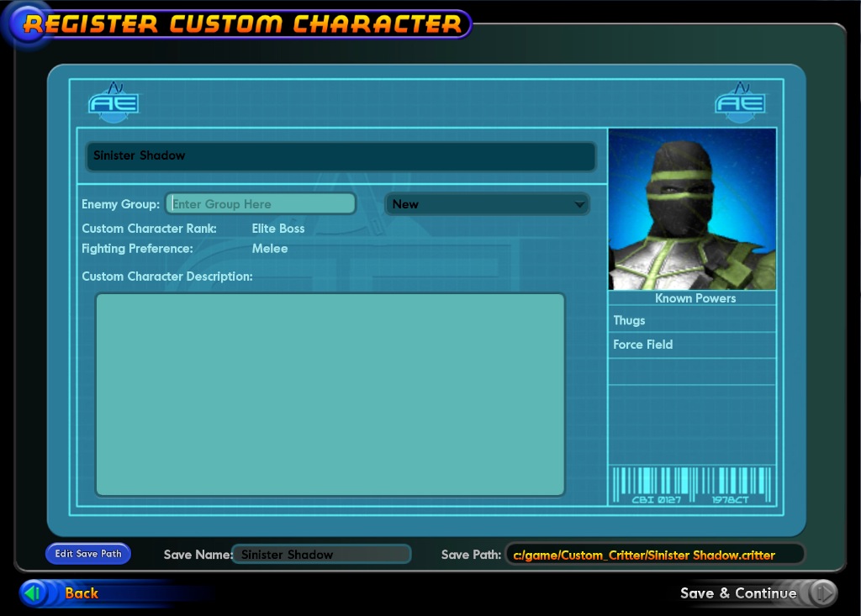Viewport: 861px width, 616px height.
Task: Select the Force Field power entry
Action: pos(691,345)
